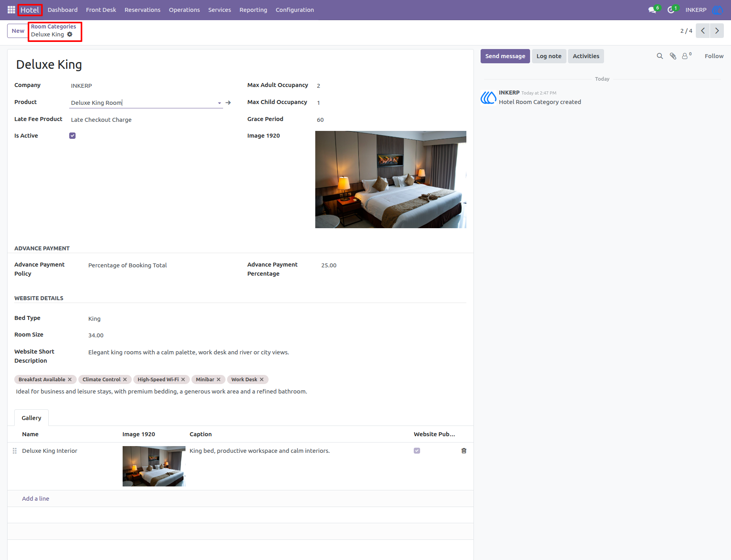Click the main room image

point(391,180)
